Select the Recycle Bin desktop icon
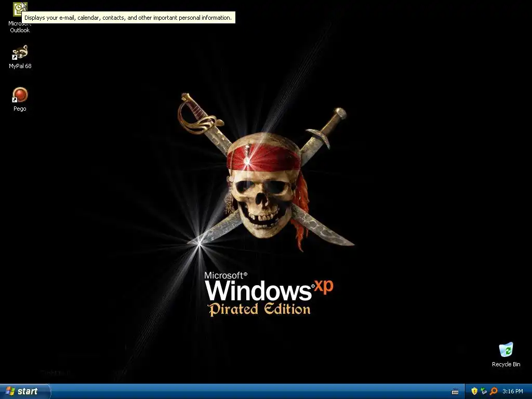Image resolution: width=532 pixels, height=399 pixels. [506, 350]
